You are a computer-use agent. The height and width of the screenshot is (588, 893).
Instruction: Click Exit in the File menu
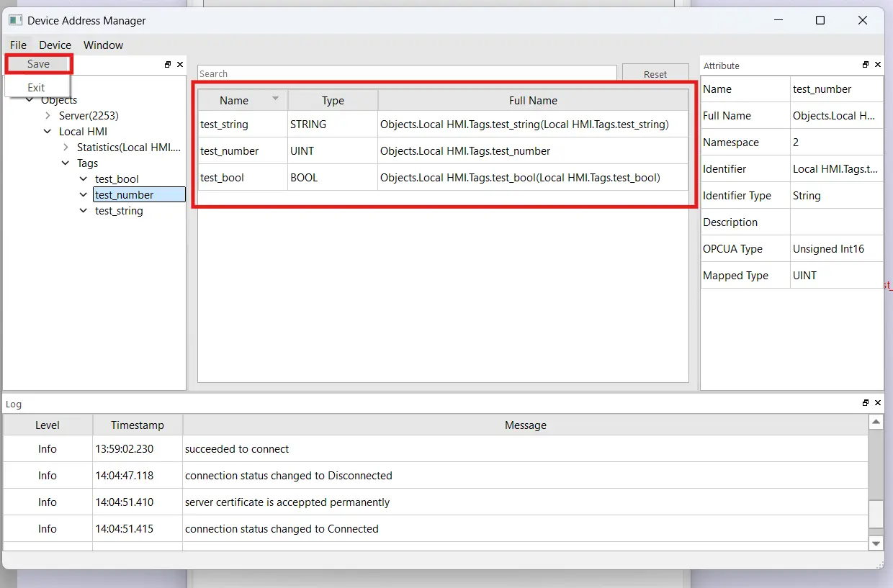pyautogui.click(x=36, y=87)
